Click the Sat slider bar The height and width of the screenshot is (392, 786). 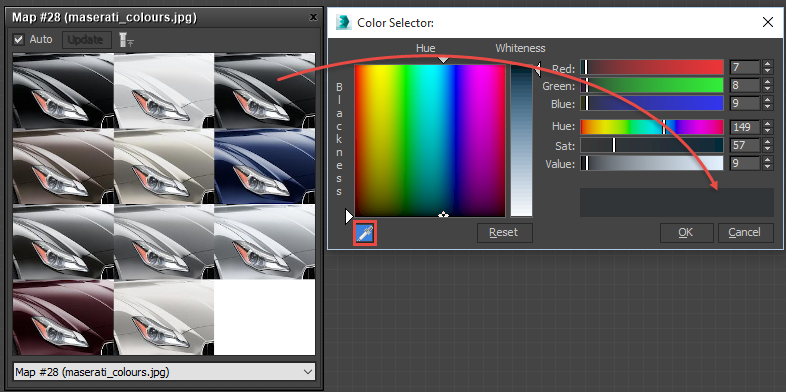click(x=652, y=145)
